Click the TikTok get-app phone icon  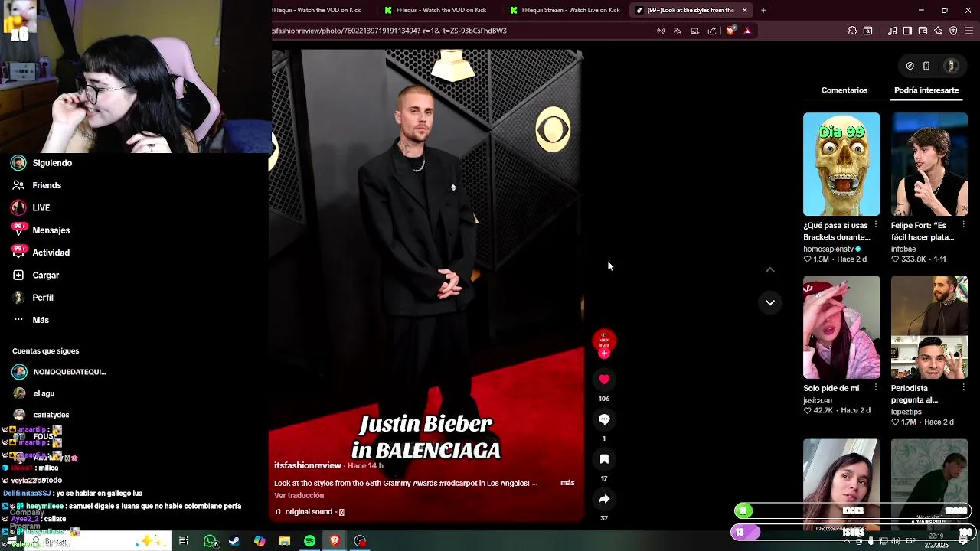point(926,66)
